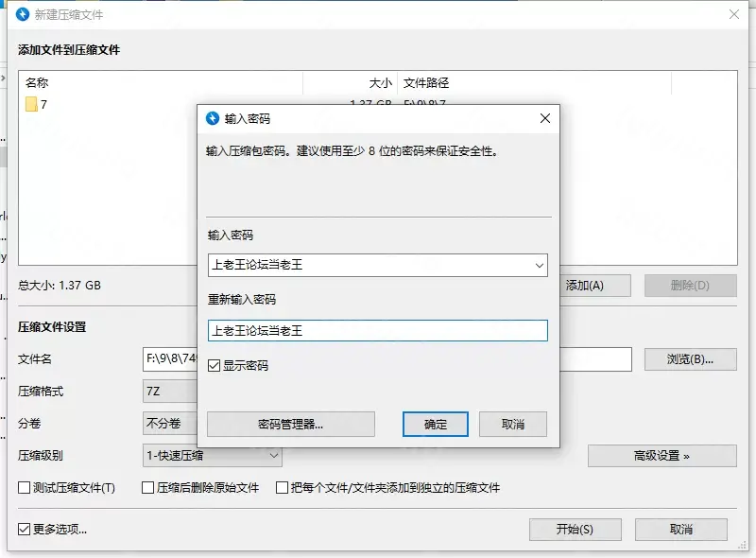756x558 pixels.
Task: Expand the 输入密码 combo box dropdown arrow
Action: coord(539,266)
